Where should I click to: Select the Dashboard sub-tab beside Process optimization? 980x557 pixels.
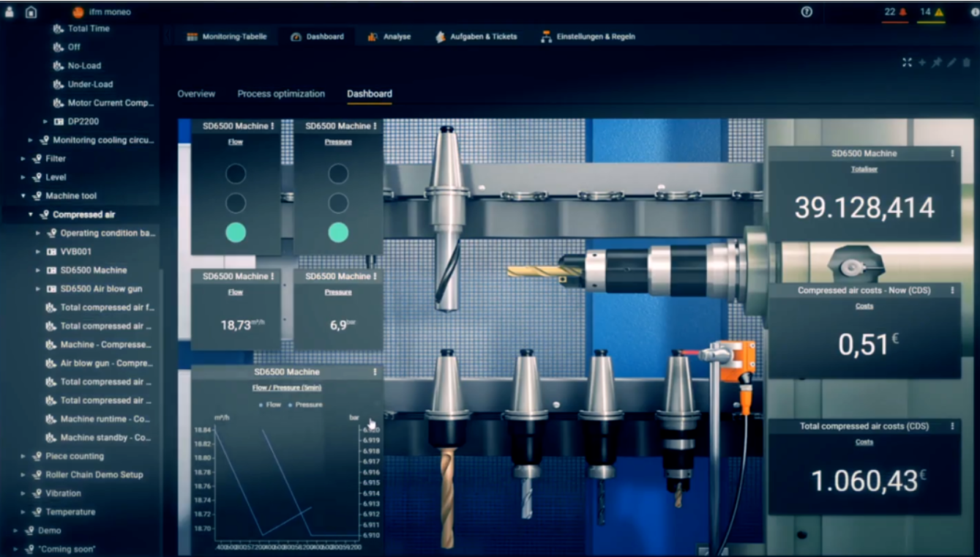coord(370,94)
